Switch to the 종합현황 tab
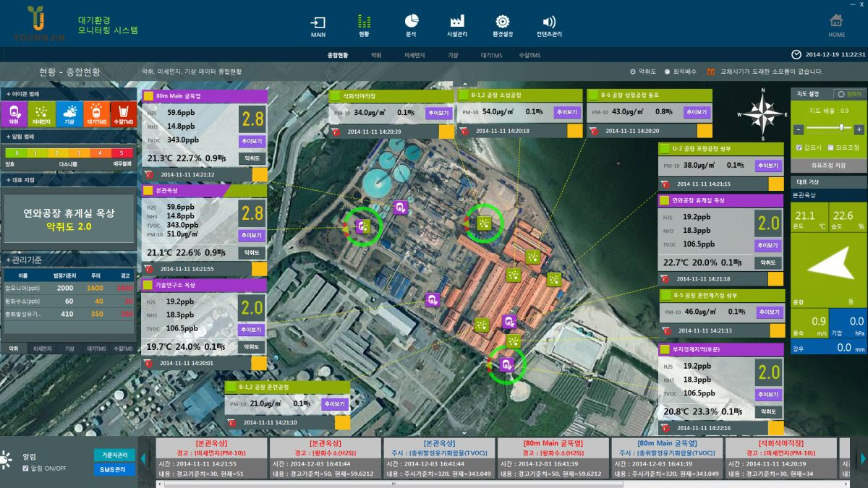Screen dimensions: 868x488 pos(338,55)
